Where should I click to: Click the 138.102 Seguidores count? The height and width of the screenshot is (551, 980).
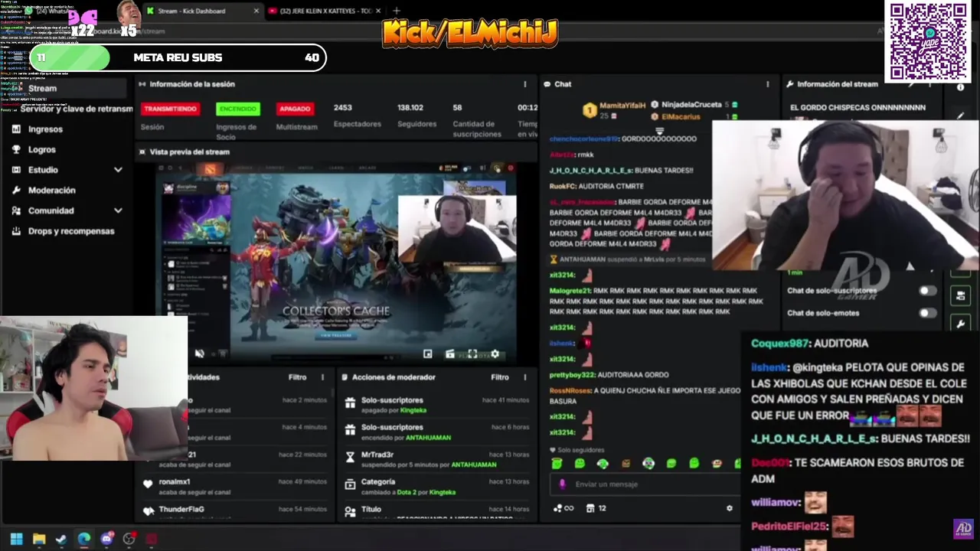click(410, 108)
